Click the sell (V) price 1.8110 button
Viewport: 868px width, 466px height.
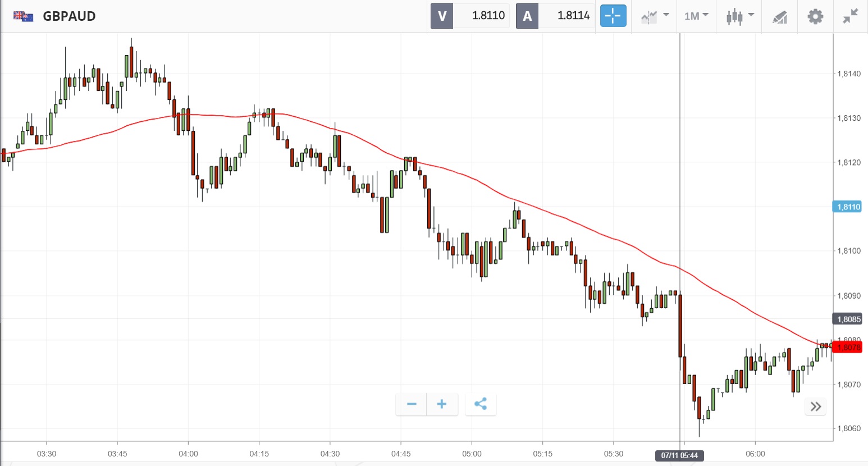(x=470, y=16)
